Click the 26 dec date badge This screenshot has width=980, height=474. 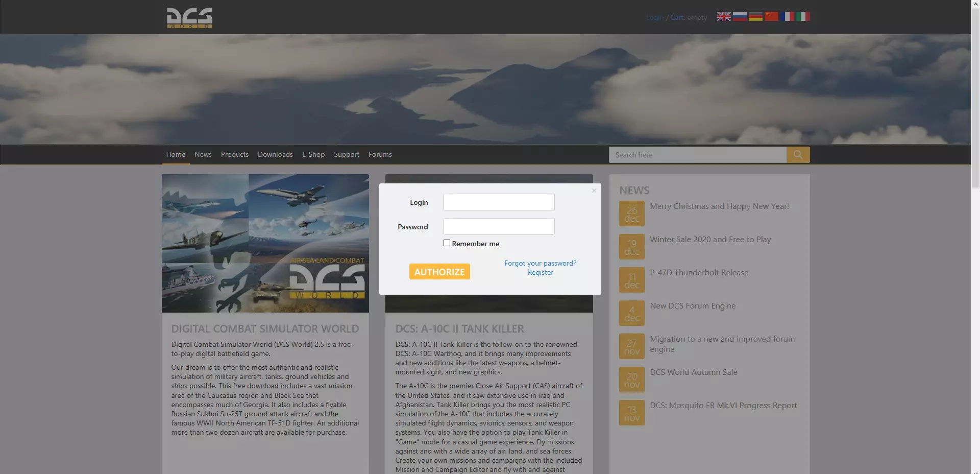(632, 214)
